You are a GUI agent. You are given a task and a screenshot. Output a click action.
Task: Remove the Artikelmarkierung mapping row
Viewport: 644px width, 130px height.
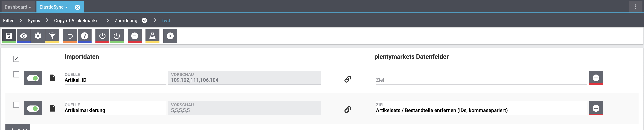click(596, 108)
